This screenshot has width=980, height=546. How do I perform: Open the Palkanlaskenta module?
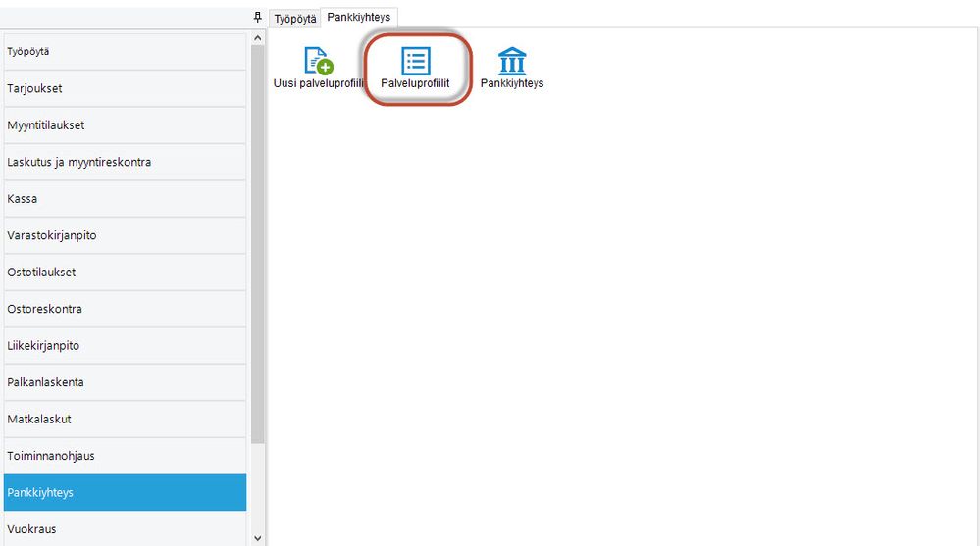click(125, 382)
